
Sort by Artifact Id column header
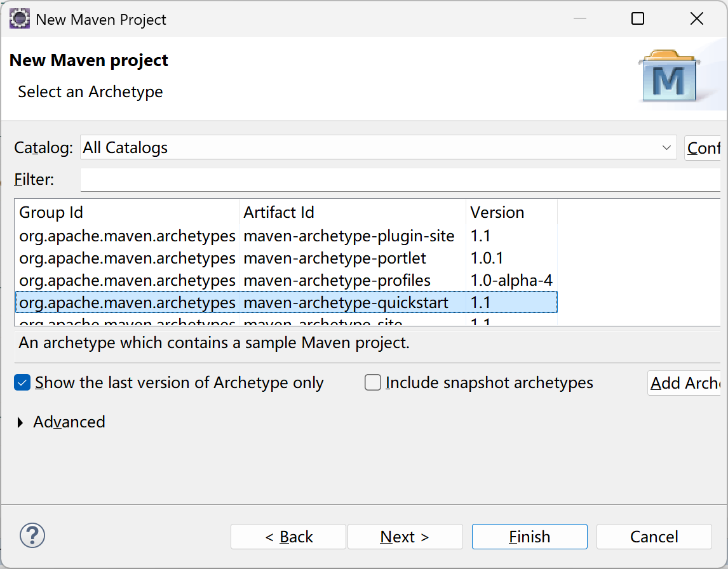click(353, 212)
